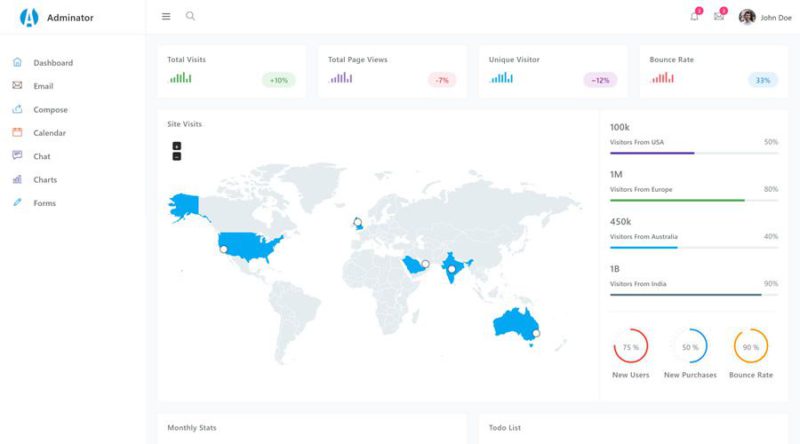Click the 75% New Users circular chart
Viewport: 800px width, 444px height.
coord(630,347)
